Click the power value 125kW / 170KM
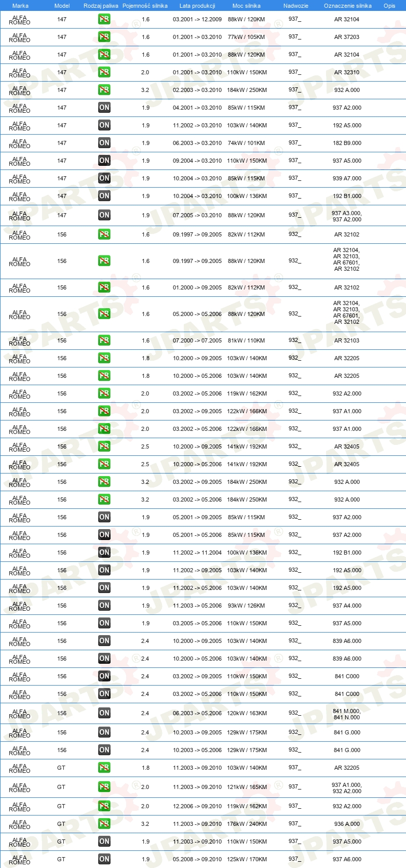The width and height of the screenshot is (406, 868). [247, 859]
